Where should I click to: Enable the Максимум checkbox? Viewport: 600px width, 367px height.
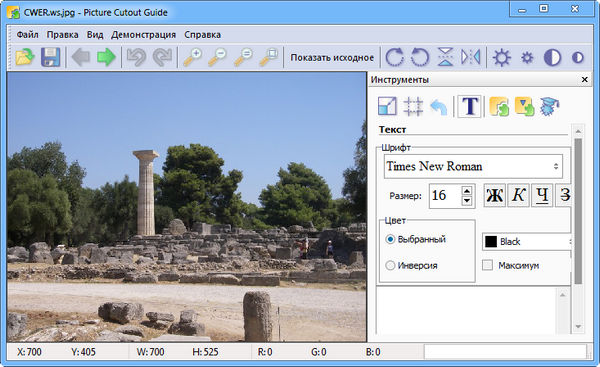pyautogui.click(x=487, y=265)
